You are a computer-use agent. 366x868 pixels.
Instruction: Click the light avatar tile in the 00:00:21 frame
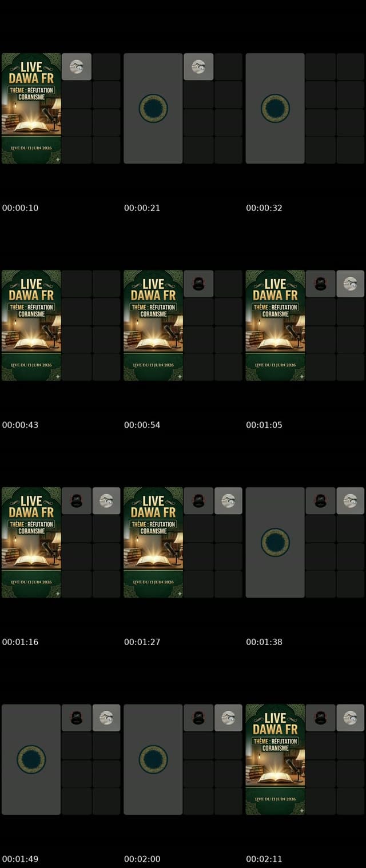pos(198,67)
